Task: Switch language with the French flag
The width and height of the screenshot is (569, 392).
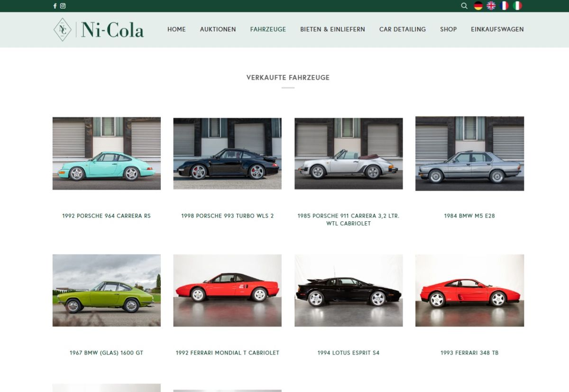Action: click(504, 6)
